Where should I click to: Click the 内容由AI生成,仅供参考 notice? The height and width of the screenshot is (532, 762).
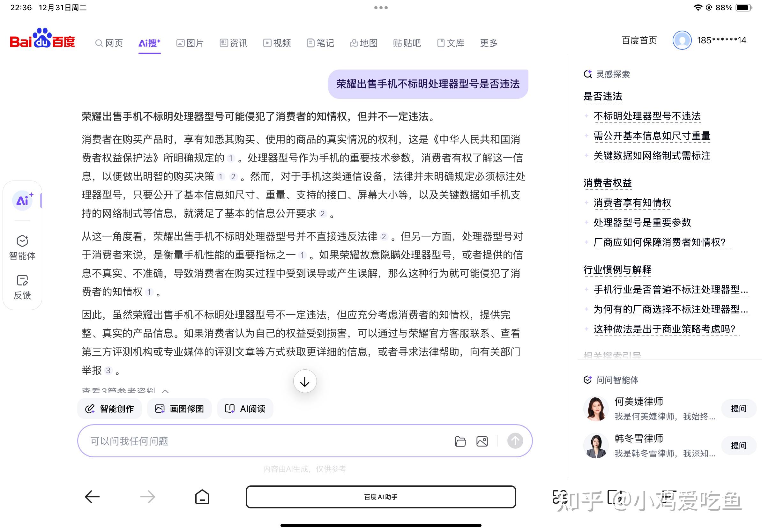[x=305, y=469]
